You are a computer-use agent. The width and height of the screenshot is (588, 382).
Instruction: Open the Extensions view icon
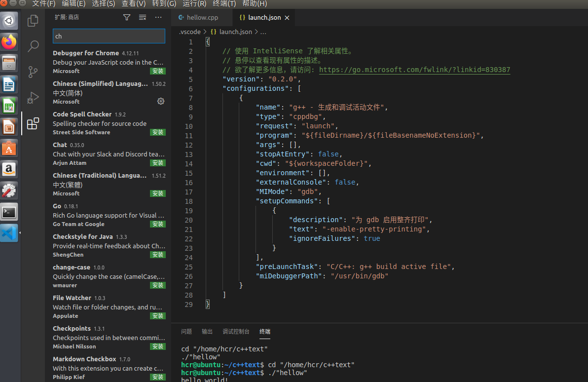[33, 123]
